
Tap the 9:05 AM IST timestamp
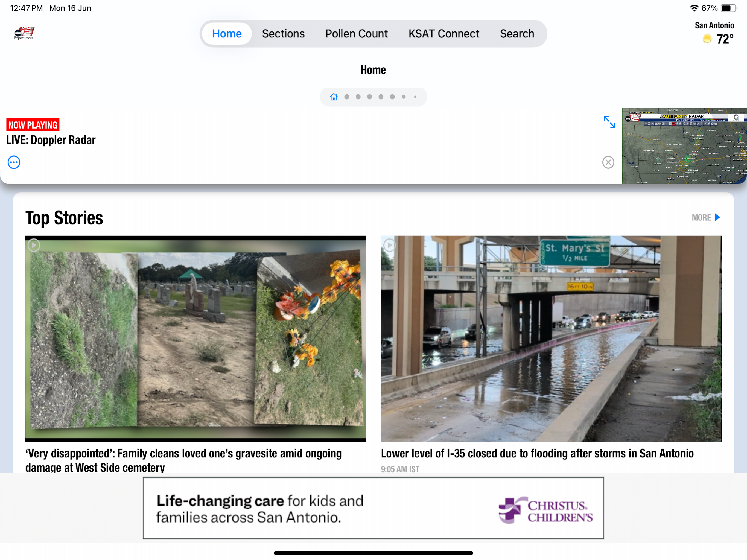point(400,469)
